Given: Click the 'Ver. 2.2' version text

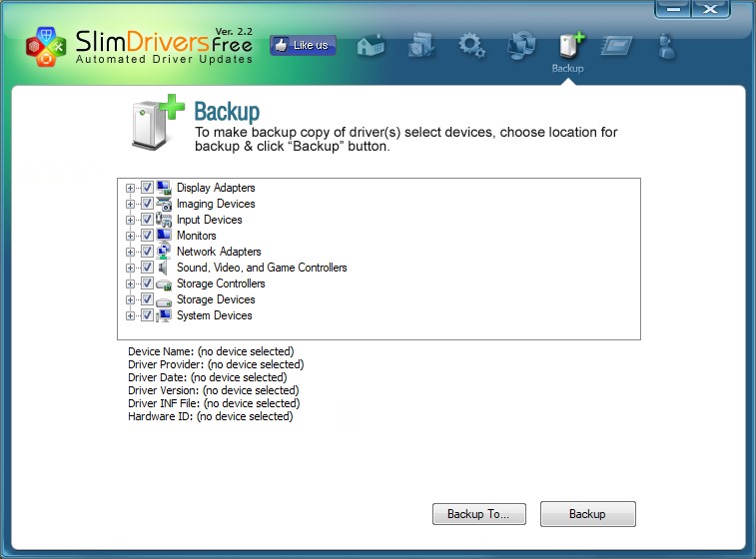Looking at the screenshot, I should click(x=234, y=31).
